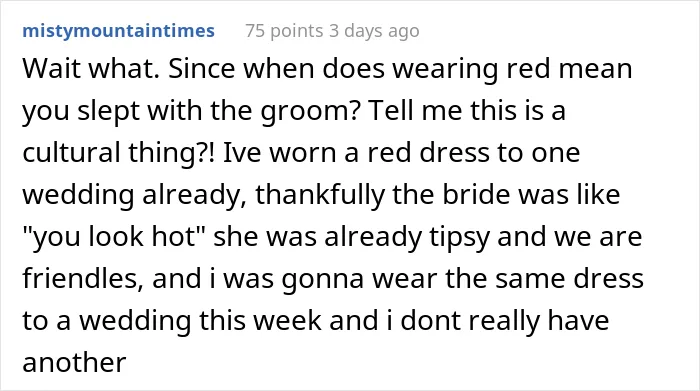Open the mistymountaintimes user profile link
Viewport: 700px width, 391px height.
click(x=118, y=31)
